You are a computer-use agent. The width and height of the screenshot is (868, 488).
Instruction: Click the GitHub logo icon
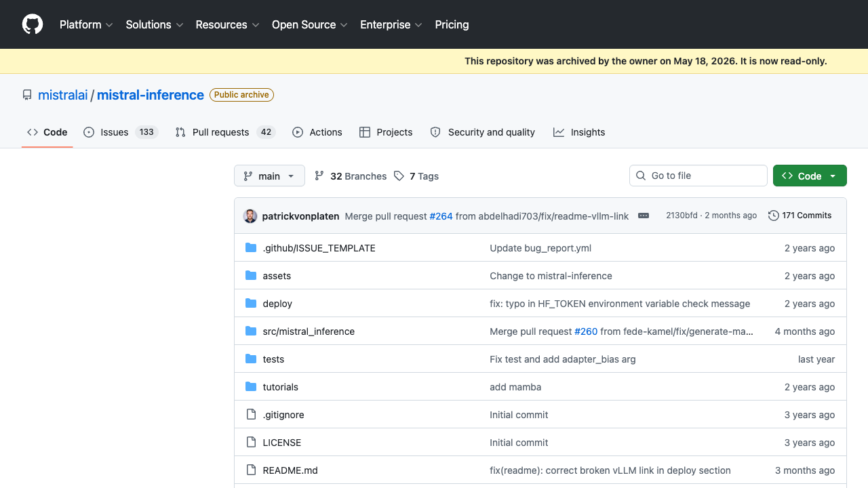point(33,24)
